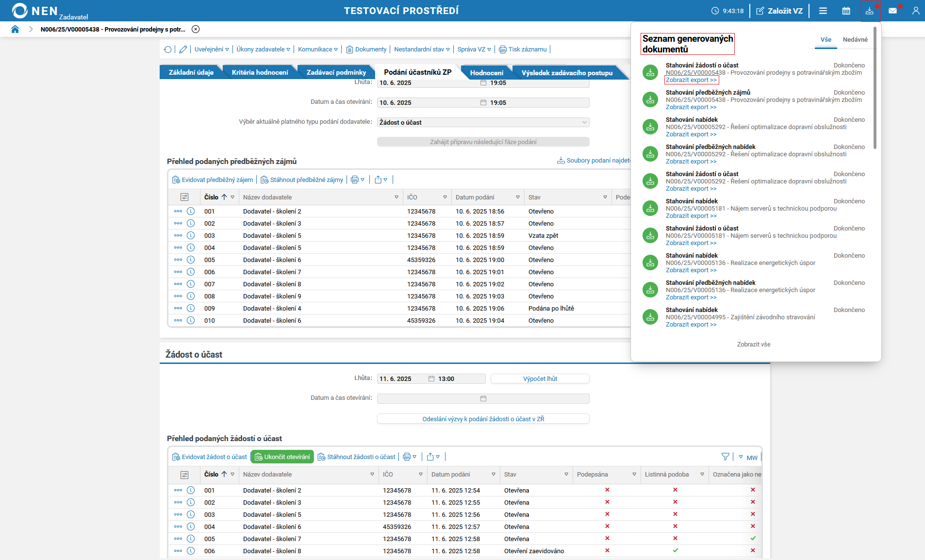Click the green Ukončit otevírání button
The image size is (925, 560).
click(x=282, y=457)
